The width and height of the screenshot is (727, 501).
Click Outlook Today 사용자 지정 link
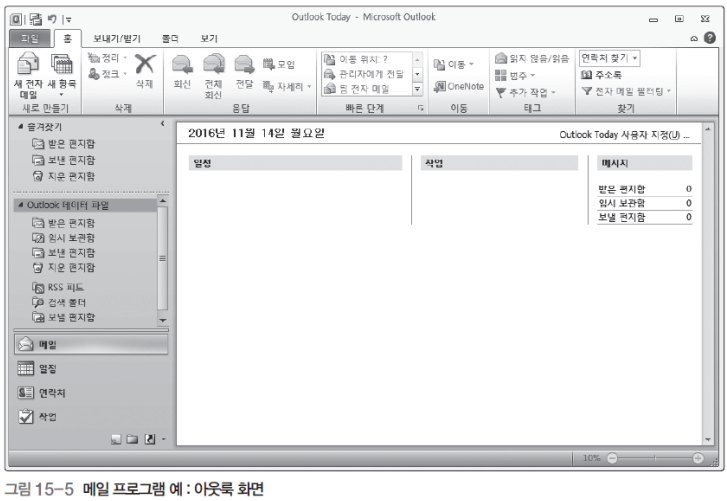624,135
